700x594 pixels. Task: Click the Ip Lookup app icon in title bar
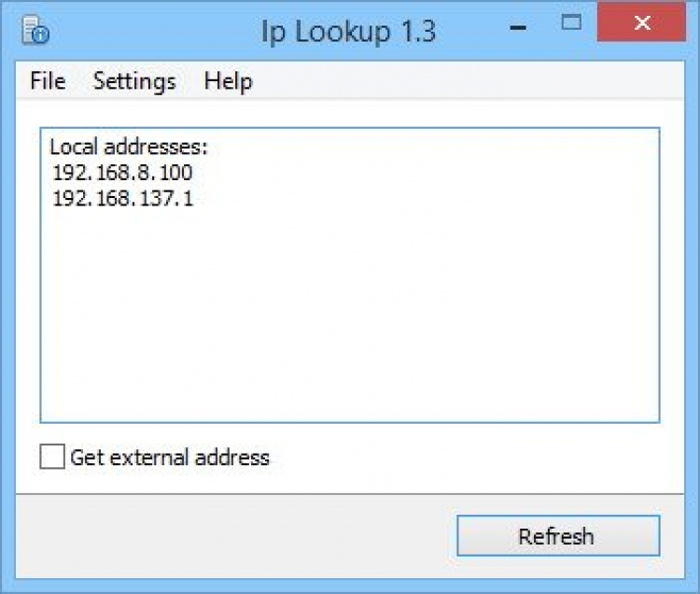pos(35,31)
